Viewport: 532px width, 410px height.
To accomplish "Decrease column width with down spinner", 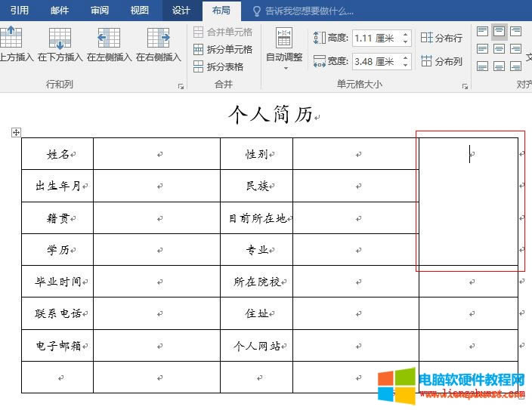I will tap(406, 65).
